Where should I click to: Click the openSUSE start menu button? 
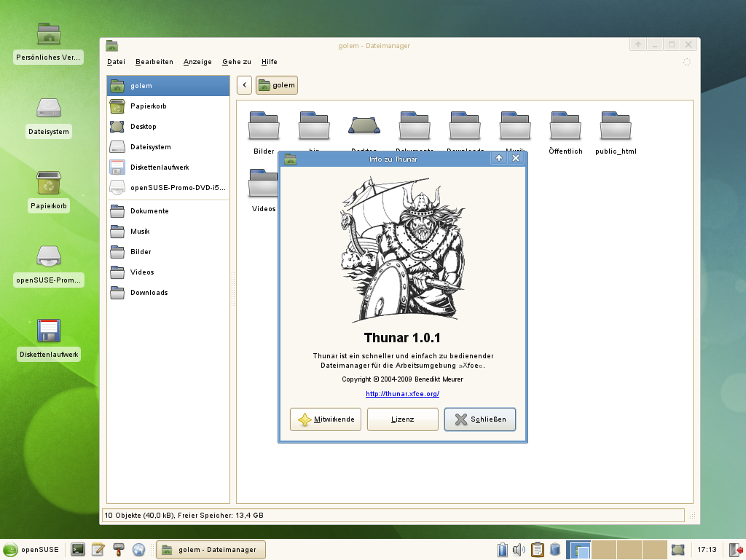(x=27, y=550)
